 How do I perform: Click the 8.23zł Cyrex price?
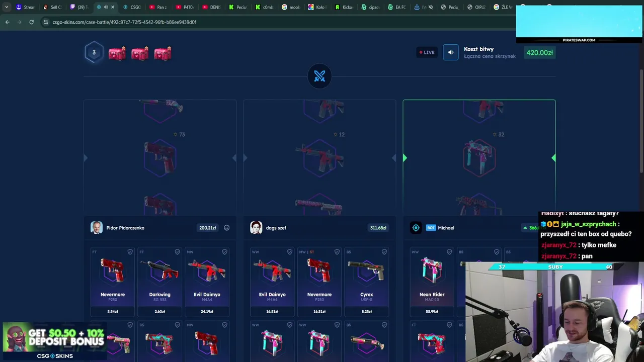click(x=366, y=311)
